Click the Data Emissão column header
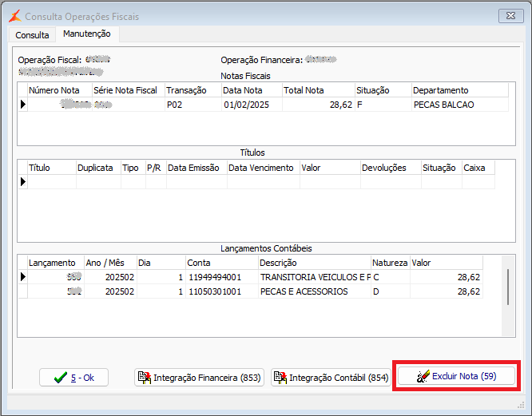Viewport: 532px width, 416px height. click(197, 168)
